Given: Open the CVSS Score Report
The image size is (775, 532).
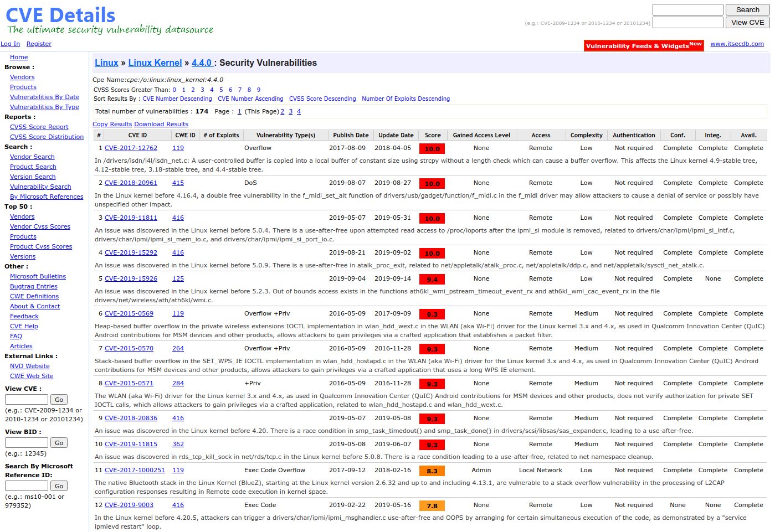Looking at the screenshot, I should coord(39,127).
